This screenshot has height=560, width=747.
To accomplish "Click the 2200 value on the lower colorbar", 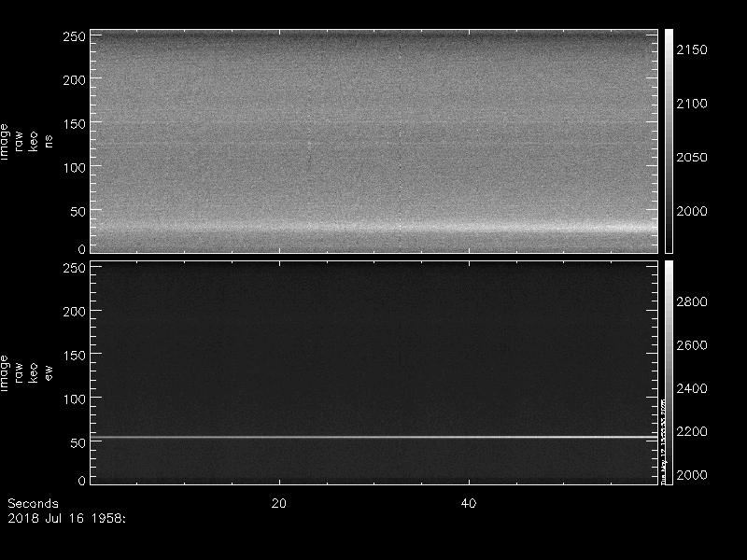I will [692, 432].
